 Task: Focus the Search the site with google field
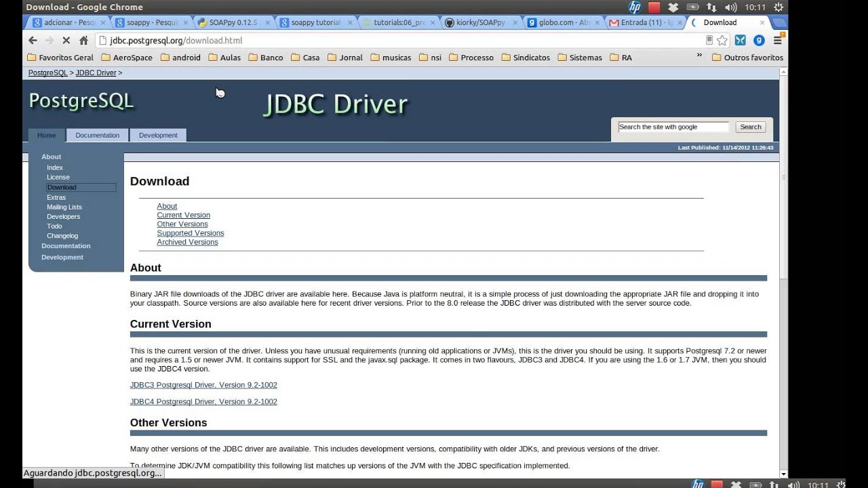coord(673,127)
